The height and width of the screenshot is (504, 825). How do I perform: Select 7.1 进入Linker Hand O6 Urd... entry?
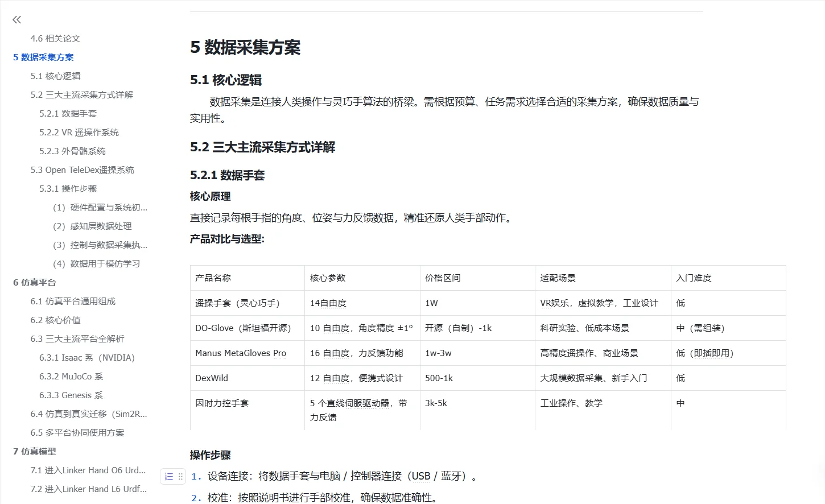click(x=88, y=470)
